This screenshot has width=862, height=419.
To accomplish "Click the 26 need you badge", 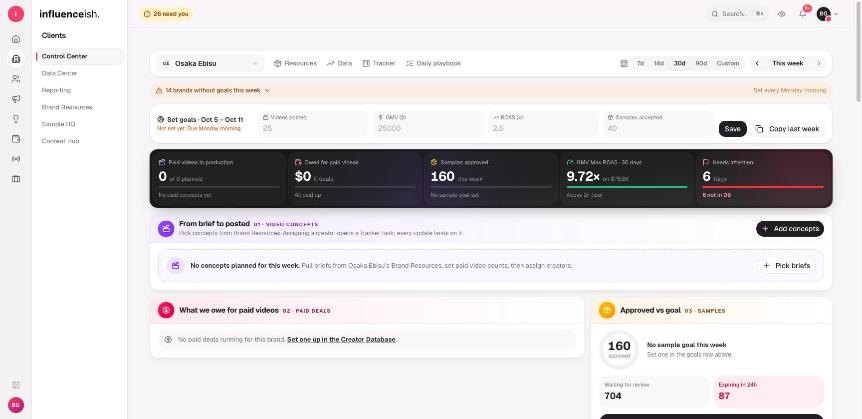I will (166, 14).
